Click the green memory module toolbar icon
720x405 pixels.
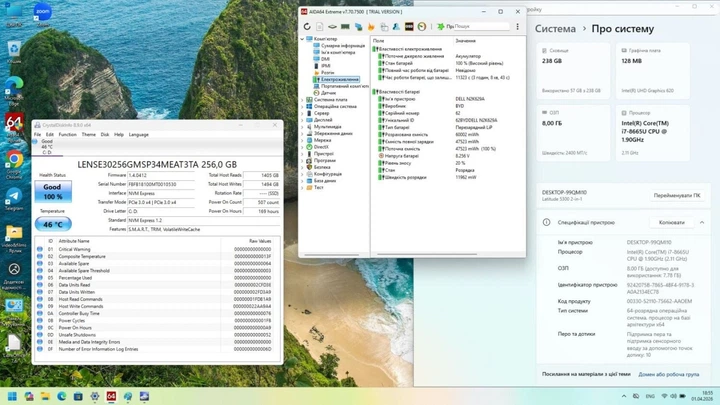[345, 27]
